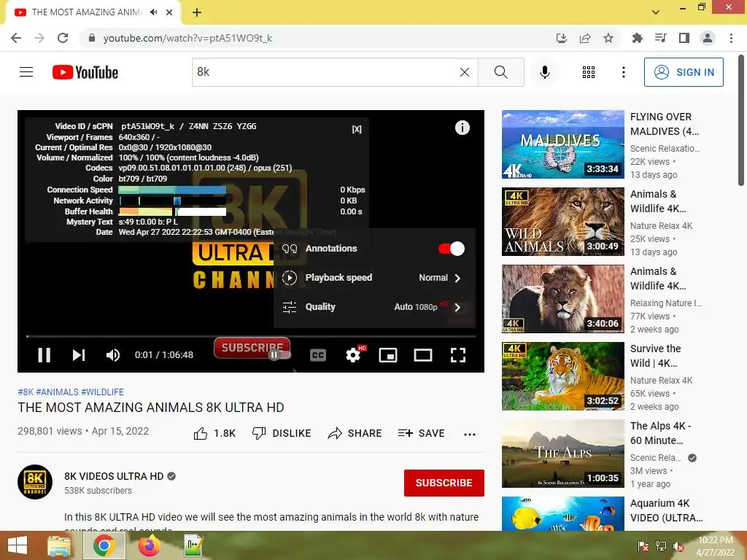Bookmark this page star icon
747x560 pixels.
tap(608, 38)
